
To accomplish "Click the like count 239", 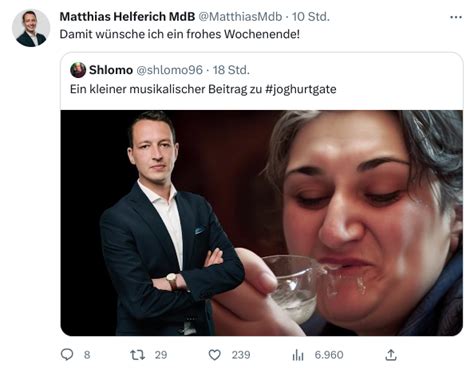I will click(x=241, y=355).
